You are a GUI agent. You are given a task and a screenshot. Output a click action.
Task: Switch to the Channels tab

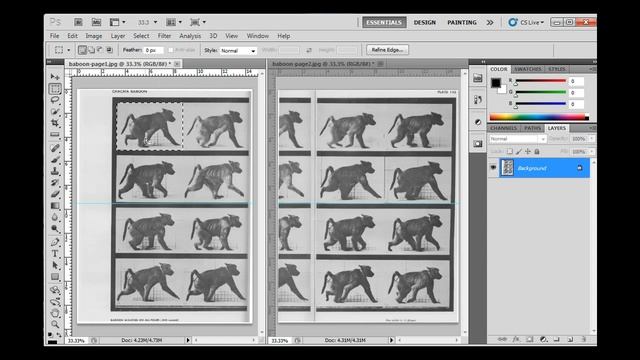503,128
